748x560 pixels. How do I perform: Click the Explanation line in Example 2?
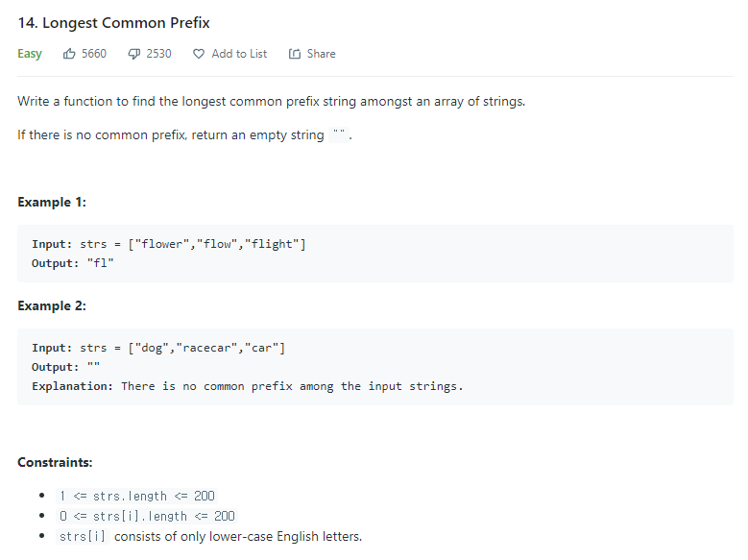(248, 386)
